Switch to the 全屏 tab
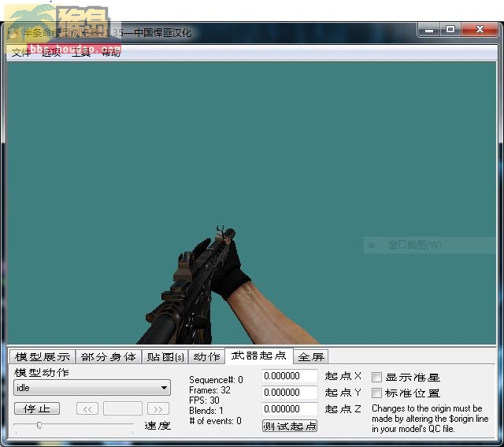 pos(311,356)
